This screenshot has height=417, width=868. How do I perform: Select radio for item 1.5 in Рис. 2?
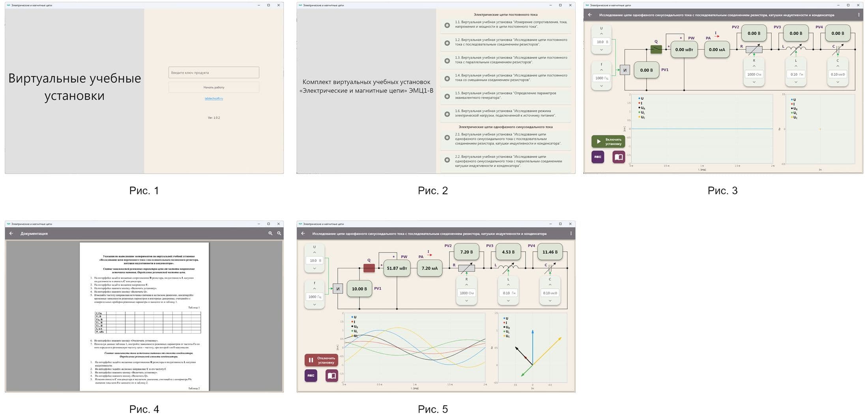click(447, 96)
